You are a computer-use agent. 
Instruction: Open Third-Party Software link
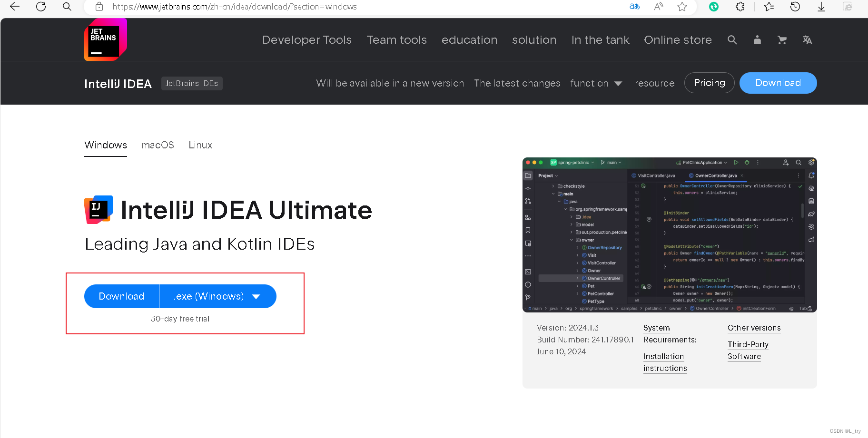(748, 350)
